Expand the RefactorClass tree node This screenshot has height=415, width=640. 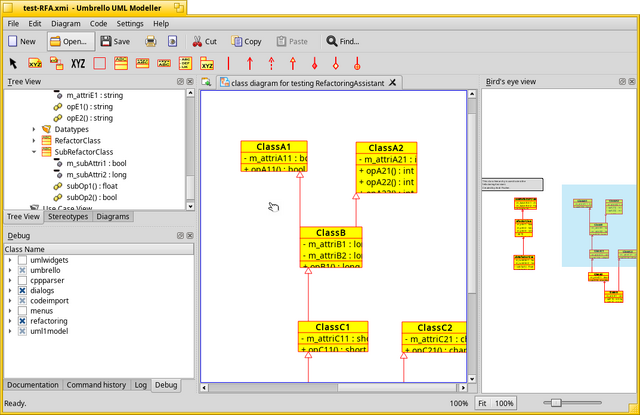pos(34,140)
